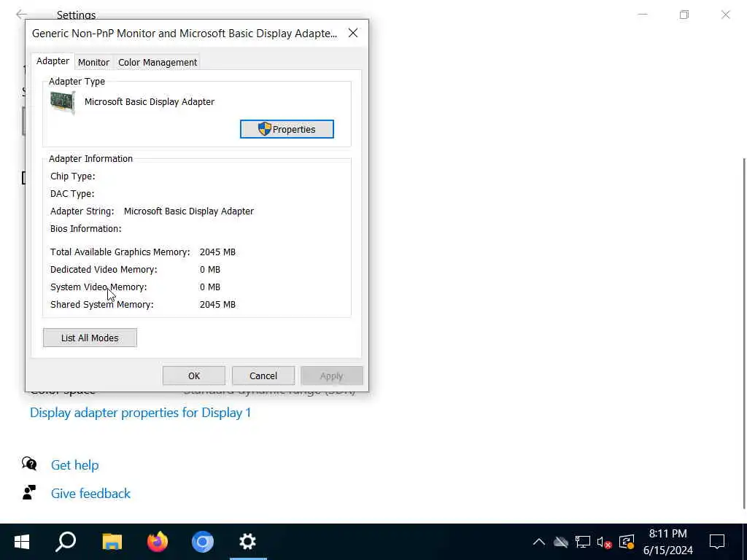Open the Give feedback link
Viewport: 747px width, 560px height.
pyautogui.click(x=90, y=494)
